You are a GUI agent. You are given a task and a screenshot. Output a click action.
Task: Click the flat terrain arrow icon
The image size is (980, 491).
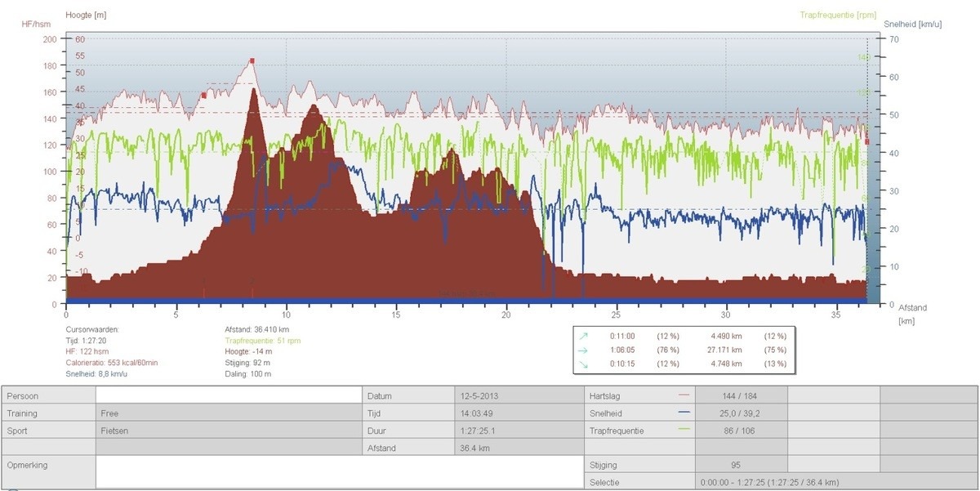[x=583, y=350]
